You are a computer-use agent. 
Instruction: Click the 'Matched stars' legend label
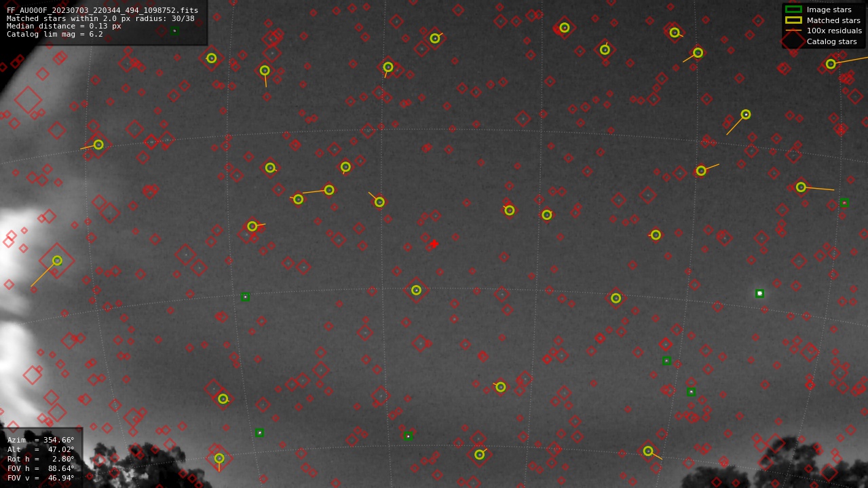coord(833,20)
